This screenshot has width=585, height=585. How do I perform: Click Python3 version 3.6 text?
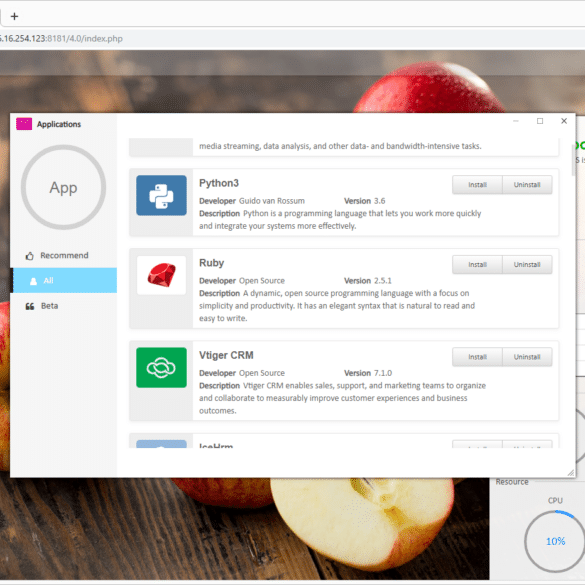[379, 201]
